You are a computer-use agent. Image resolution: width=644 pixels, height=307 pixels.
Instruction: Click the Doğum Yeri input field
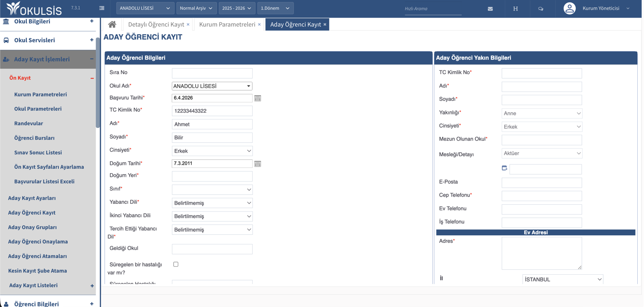pos(212,176)
